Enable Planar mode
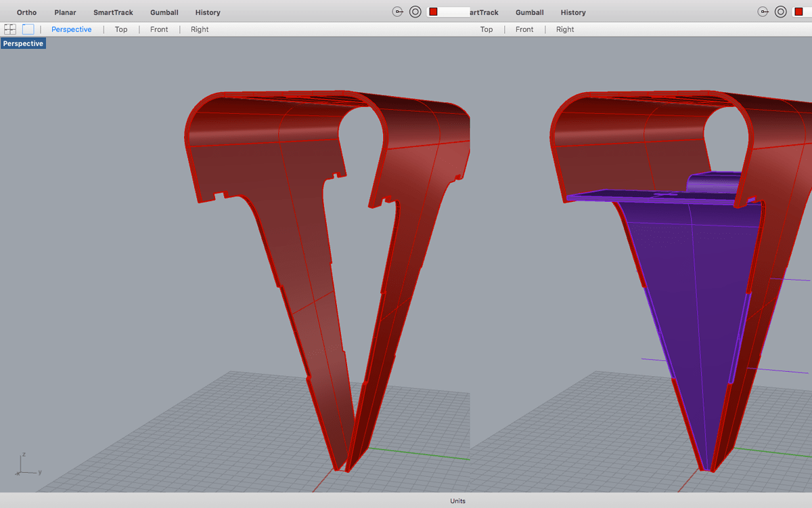 click(x=65, y=12)
